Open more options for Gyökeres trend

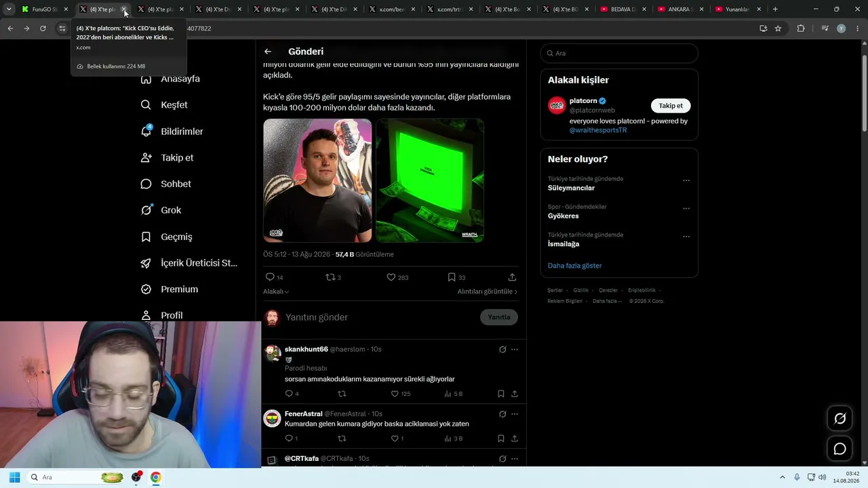pyautogui.click(x=686, y=209)
